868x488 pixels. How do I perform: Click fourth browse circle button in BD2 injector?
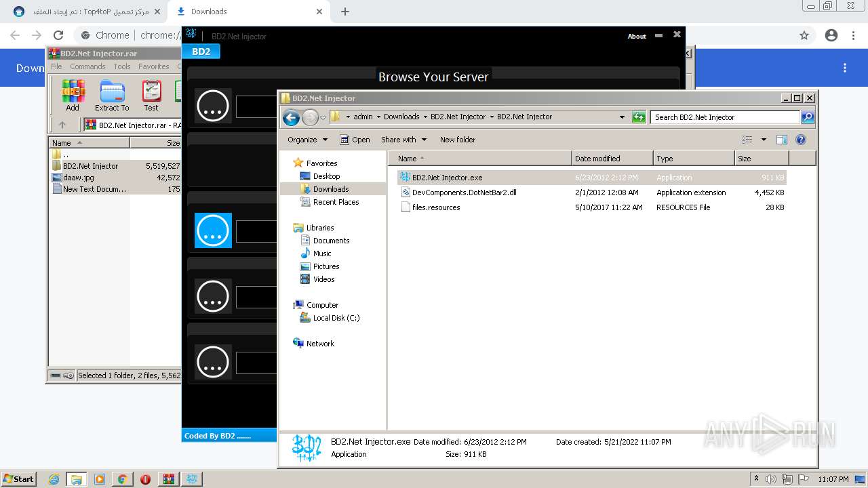click(213, 296)
